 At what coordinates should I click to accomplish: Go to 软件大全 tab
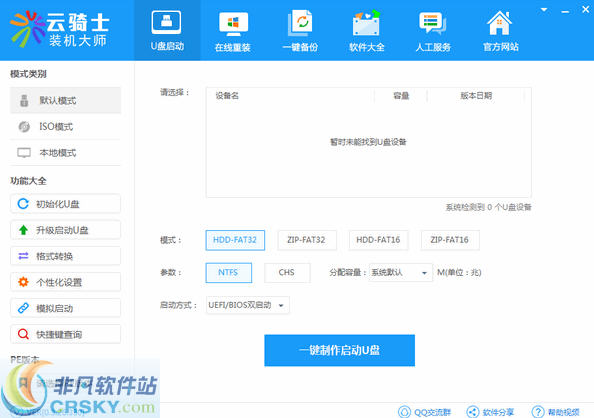[366, 30]
